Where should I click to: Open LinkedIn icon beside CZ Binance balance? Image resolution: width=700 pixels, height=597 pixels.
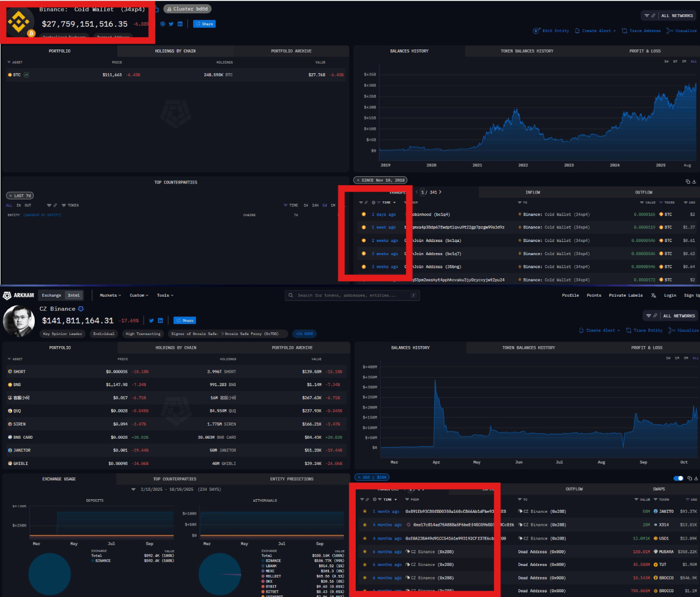[161, 320]
